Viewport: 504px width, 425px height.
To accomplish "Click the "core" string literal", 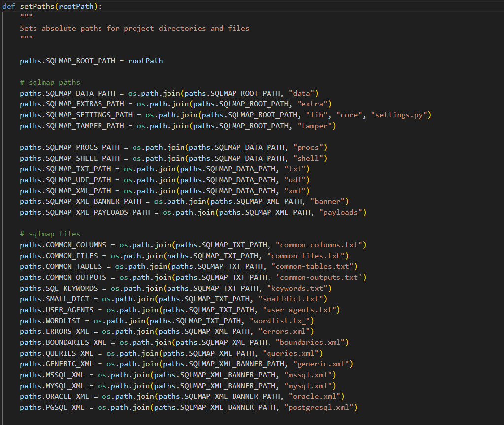I will click(x=349, y=115).
